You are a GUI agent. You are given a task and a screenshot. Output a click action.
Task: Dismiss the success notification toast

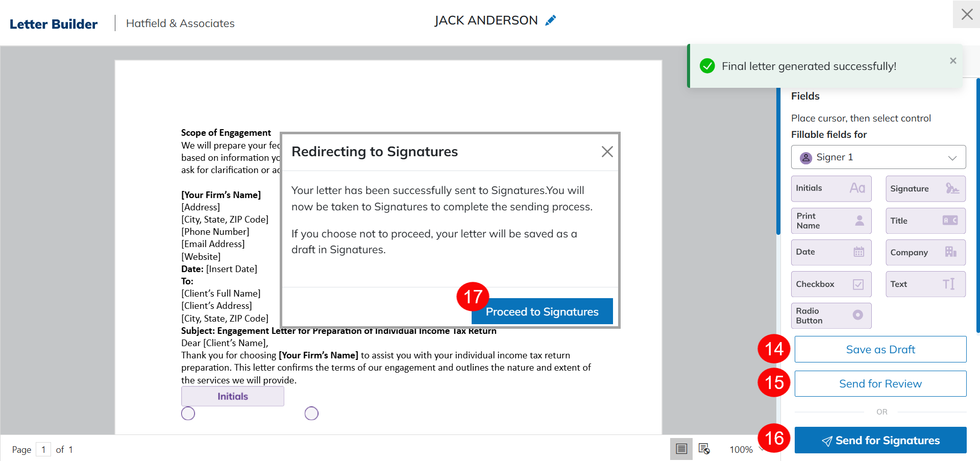(x=952, y=61)
